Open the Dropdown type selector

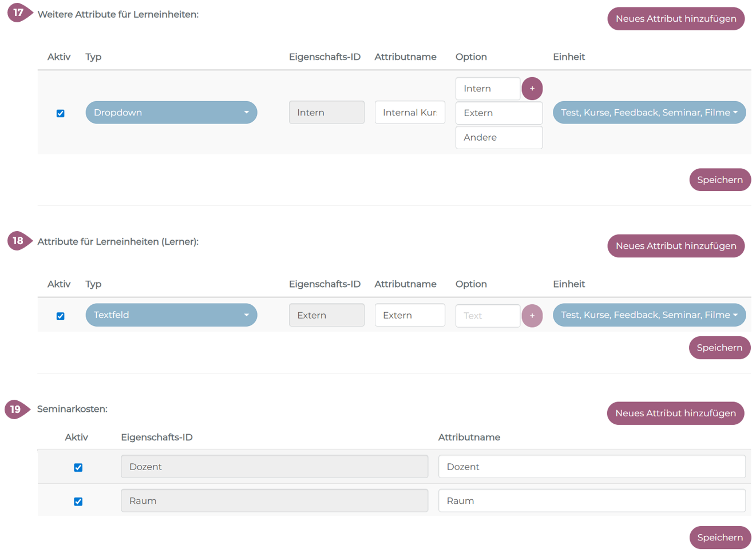(171, 113)
